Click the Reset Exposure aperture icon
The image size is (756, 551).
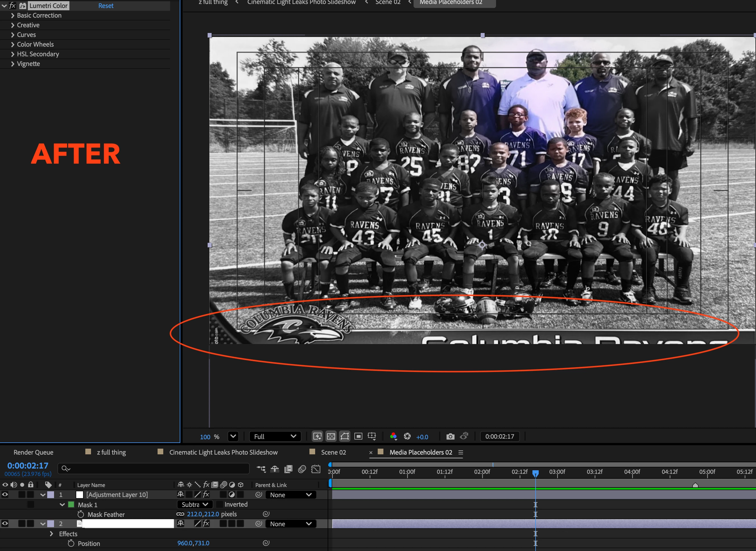click(x=407, y=436)
